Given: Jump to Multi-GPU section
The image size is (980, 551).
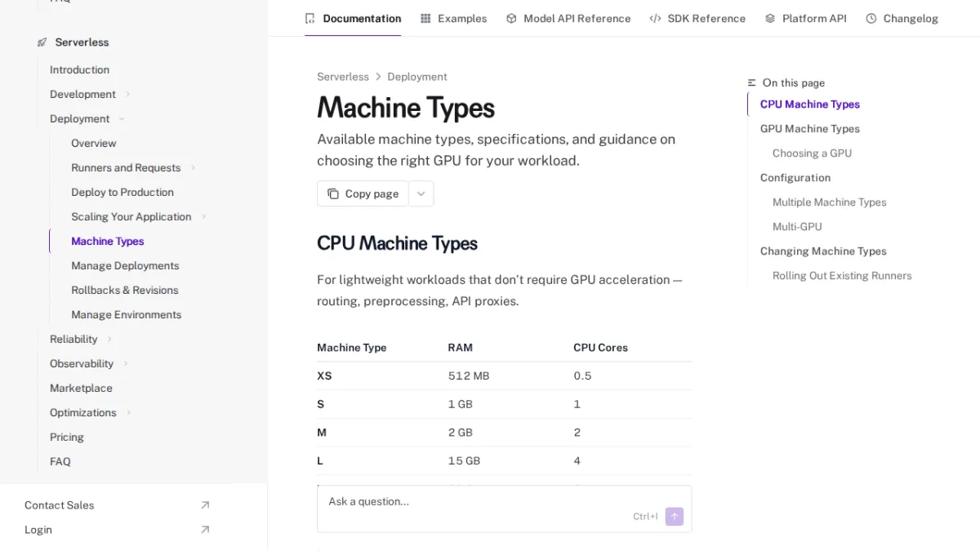Looking at the screenshot, I should pyautogui.click(x=797, y=227).
